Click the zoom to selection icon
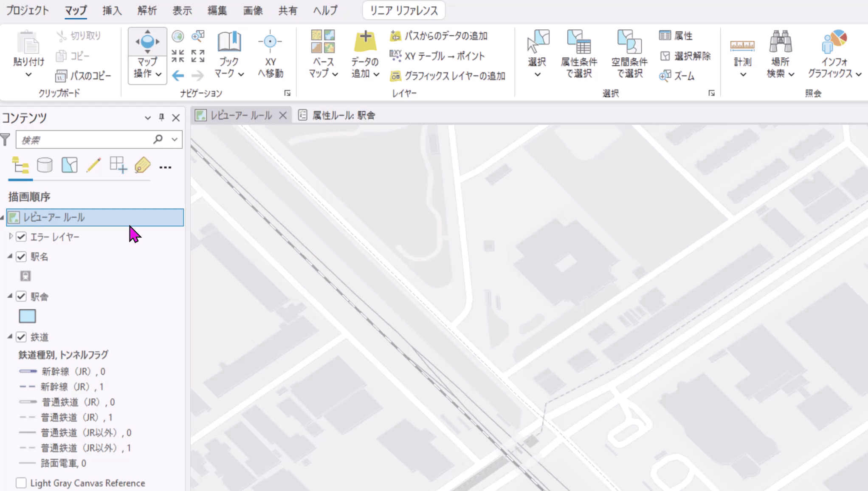This screenshot has width=868, height=491. tap(198, 36)
